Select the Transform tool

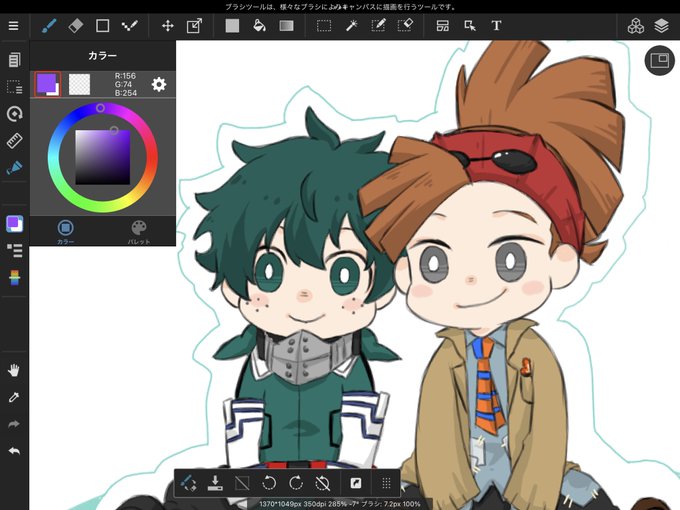[x=194, y=26]
